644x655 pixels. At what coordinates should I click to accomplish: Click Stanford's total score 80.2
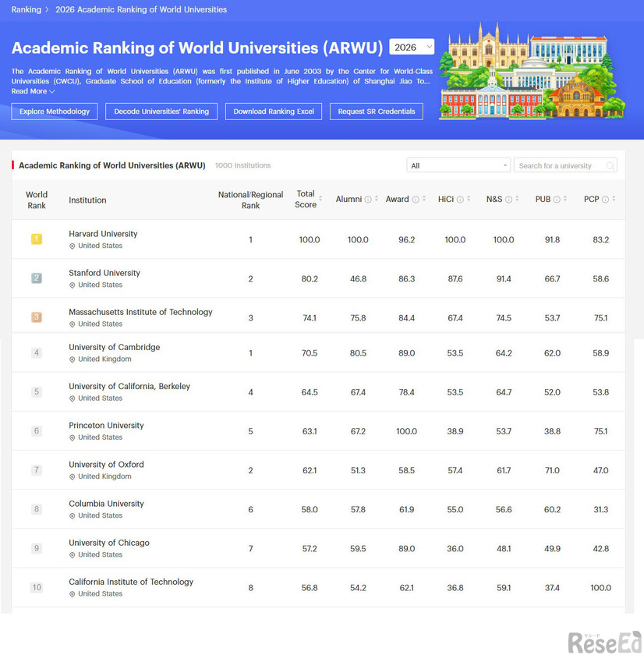point(310,278)
